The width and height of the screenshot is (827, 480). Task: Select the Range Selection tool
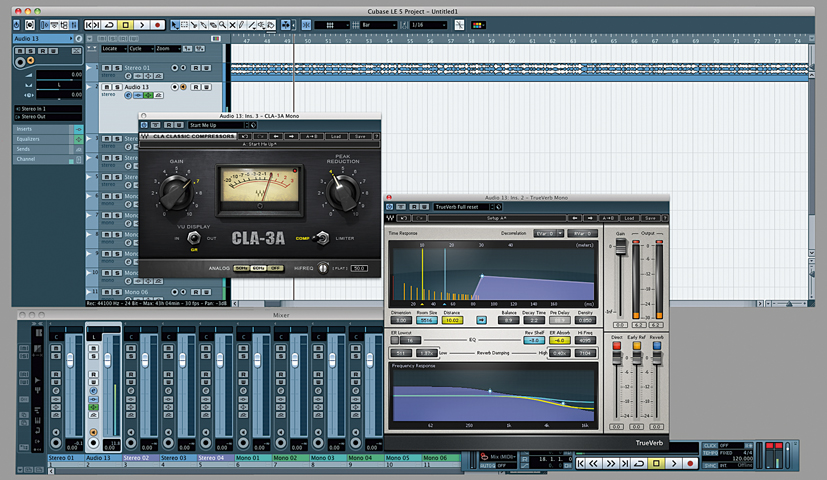tap(185, 25)
